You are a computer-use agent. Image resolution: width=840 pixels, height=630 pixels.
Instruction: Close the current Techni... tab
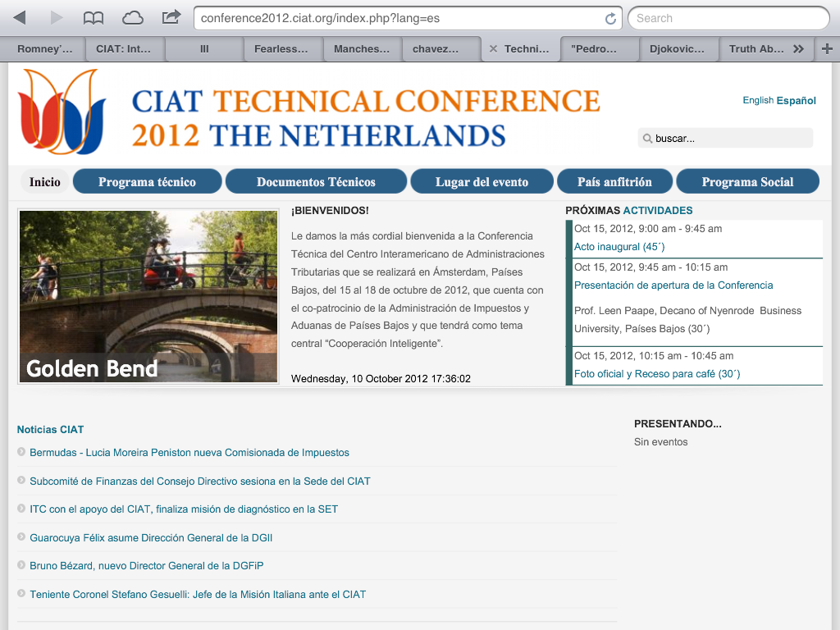click(x=493, y=49)
